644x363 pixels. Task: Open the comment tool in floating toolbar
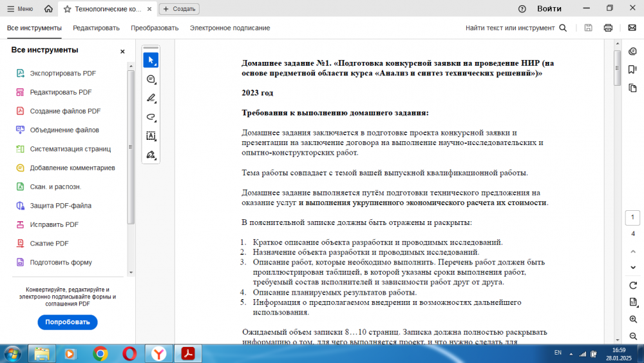click(151, 79)
